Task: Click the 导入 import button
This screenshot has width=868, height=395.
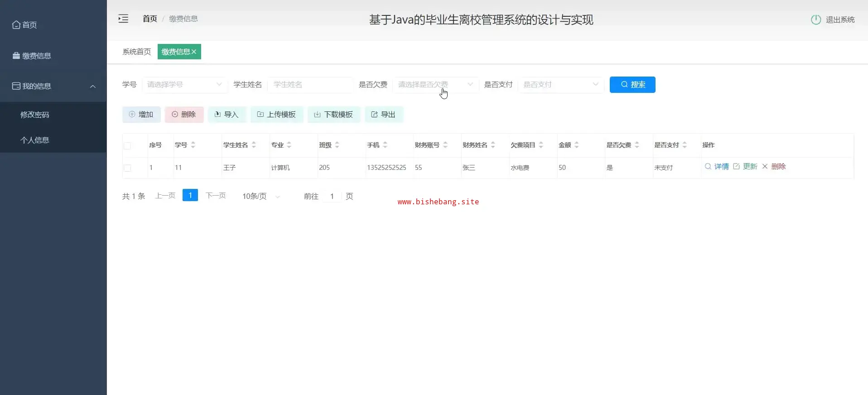Action: click(227, 115)
